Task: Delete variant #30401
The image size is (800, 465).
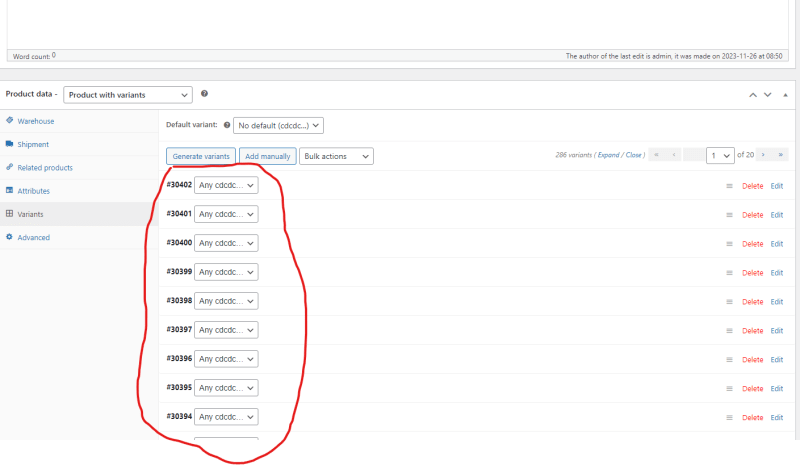Action: pos(753,215)
